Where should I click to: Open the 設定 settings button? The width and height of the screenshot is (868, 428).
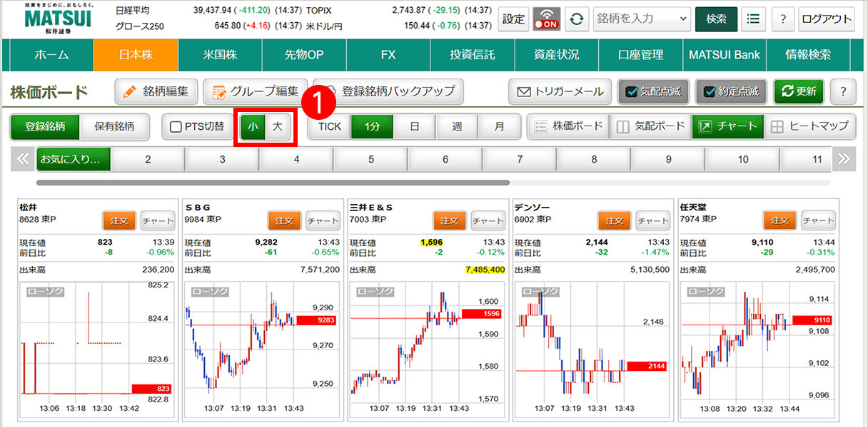(x=514, y=19)
